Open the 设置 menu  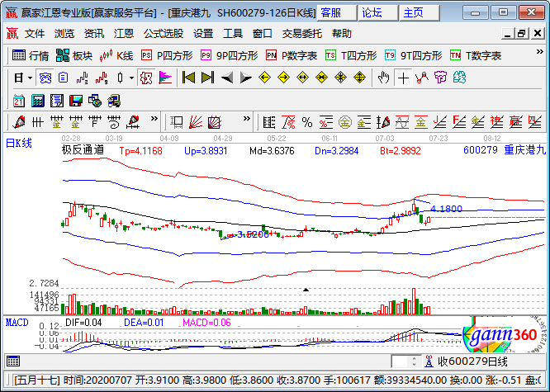203,34
